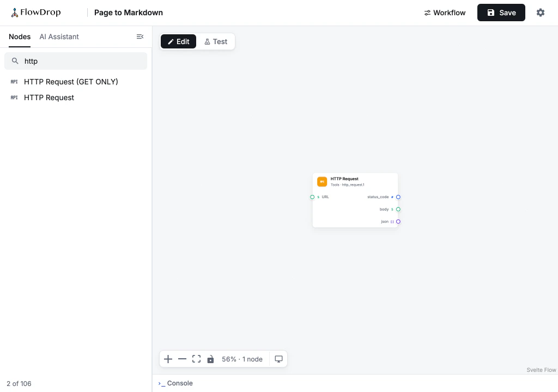Click the node search field
The image size is (558, 392).
(x=75, y=61)
